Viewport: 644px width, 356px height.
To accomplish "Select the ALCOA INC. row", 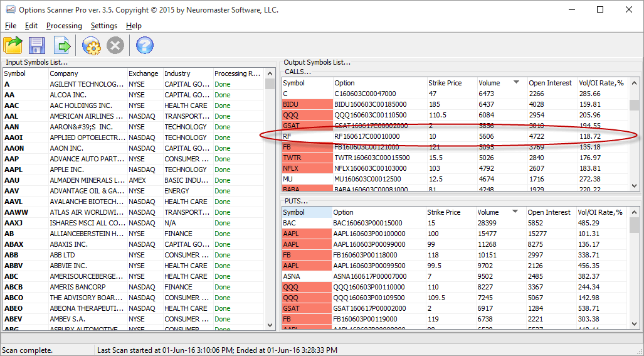I will click(134, 95).
